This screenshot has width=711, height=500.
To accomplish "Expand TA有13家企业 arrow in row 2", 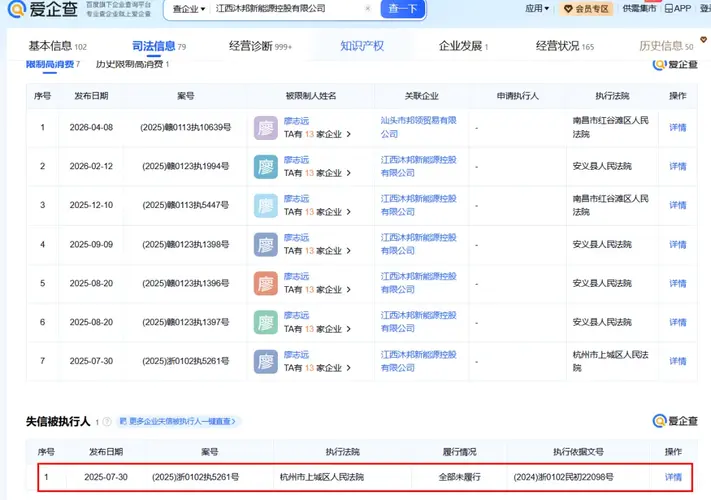I will coord(348,173).
